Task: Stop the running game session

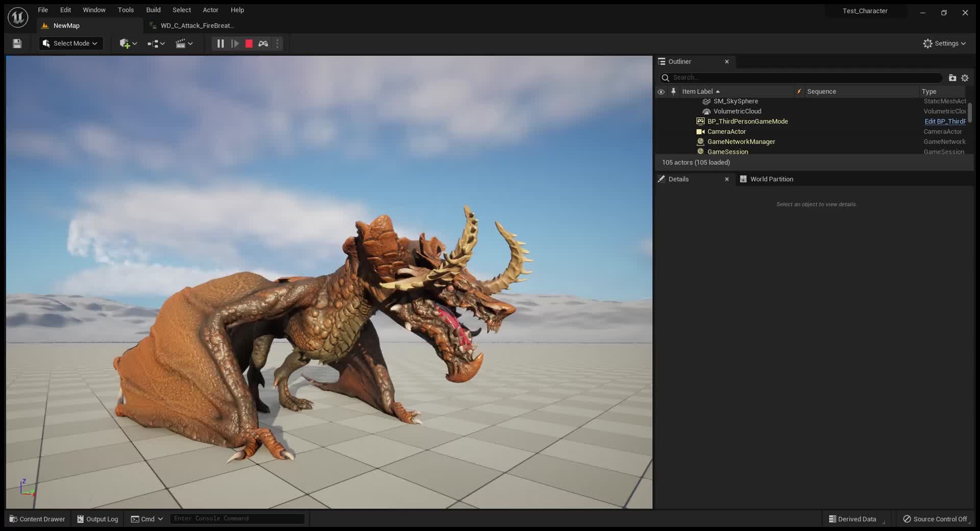Action: (249, 43)
